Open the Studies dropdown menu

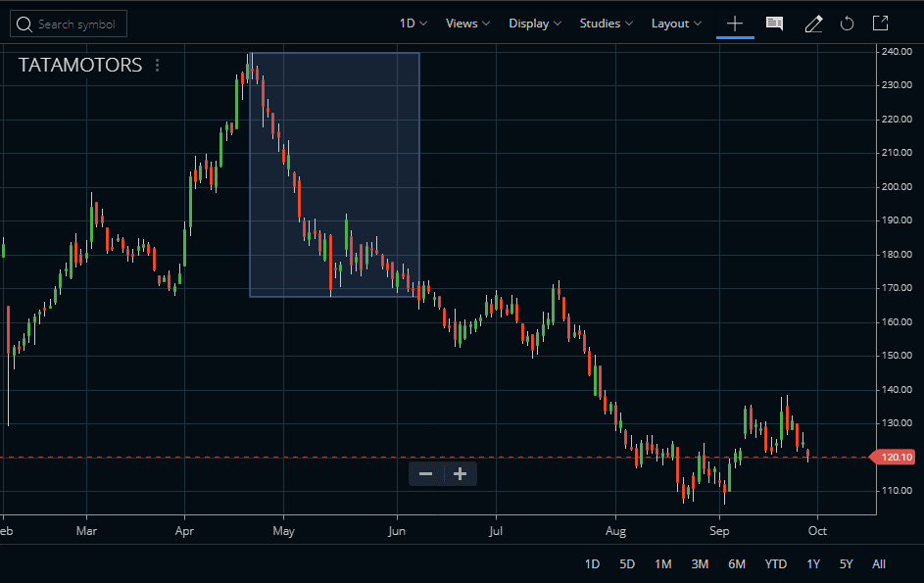(x=606, y=24)
